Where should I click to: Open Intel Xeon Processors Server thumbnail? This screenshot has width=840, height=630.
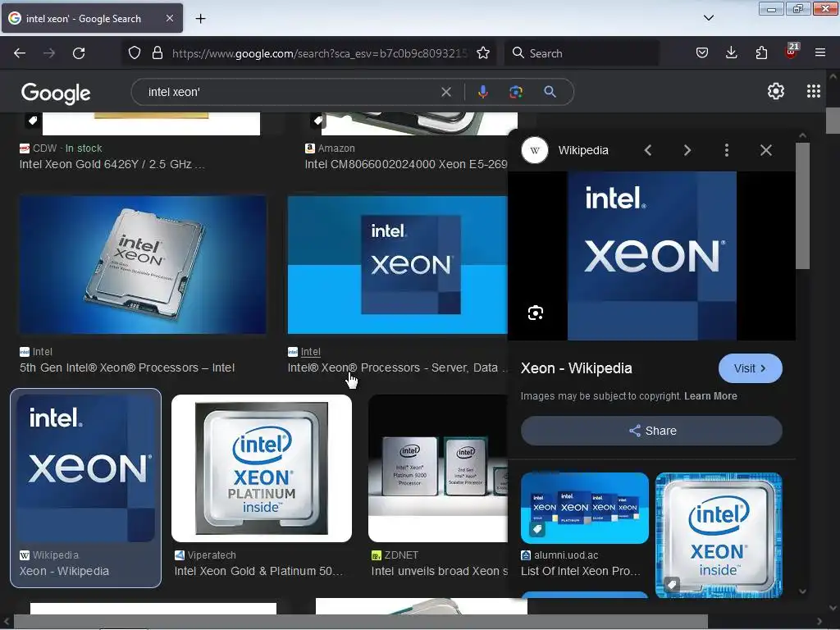coord(398,265)
